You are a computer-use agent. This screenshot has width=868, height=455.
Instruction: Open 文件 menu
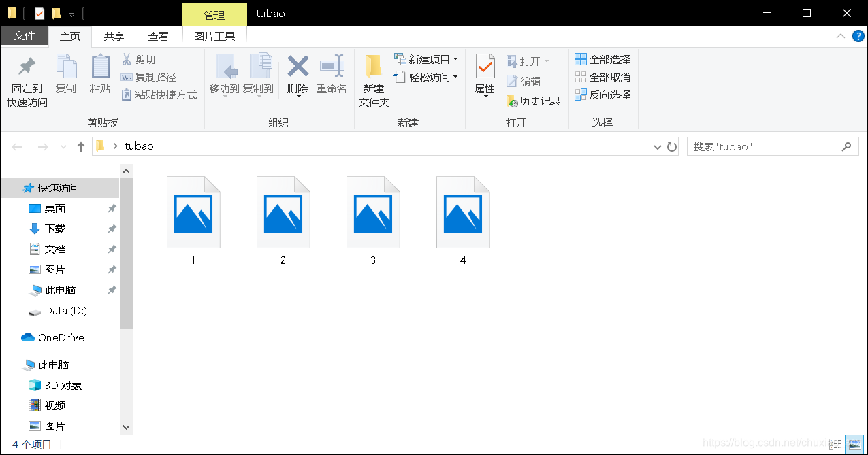tap(25, 35)
